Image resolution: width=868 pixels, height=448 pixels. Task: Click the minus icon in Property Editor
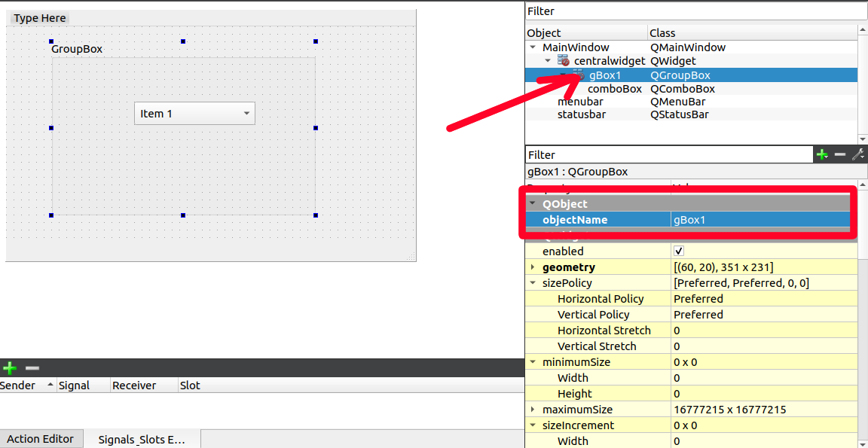tap(840, 155)
